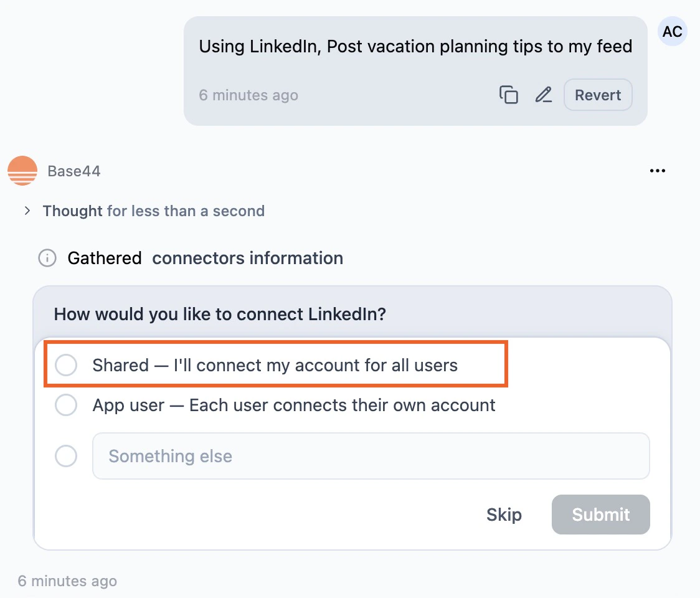
Task: Click the edit pencil icon on the message
Action: pos(543,95)
